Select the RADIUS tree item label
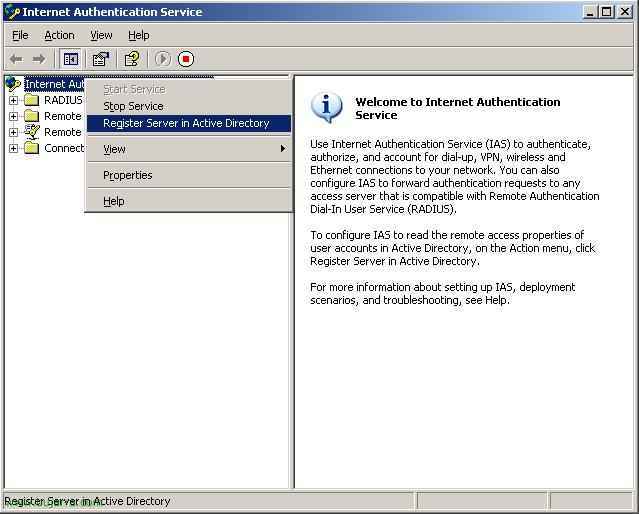This screenshot has width=639, height=514. pos(63,100)
